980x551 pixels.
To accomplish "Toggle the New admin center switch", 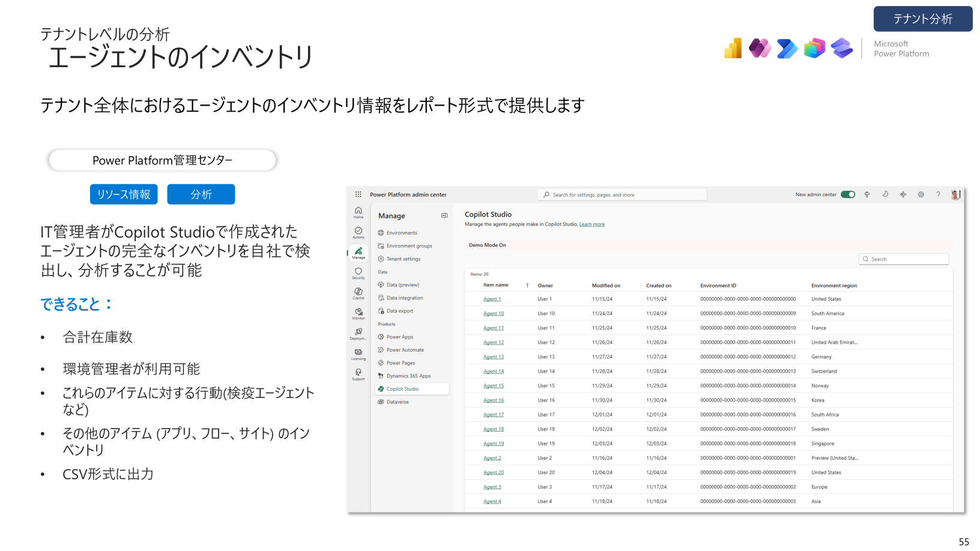I will tap(848, 194).
